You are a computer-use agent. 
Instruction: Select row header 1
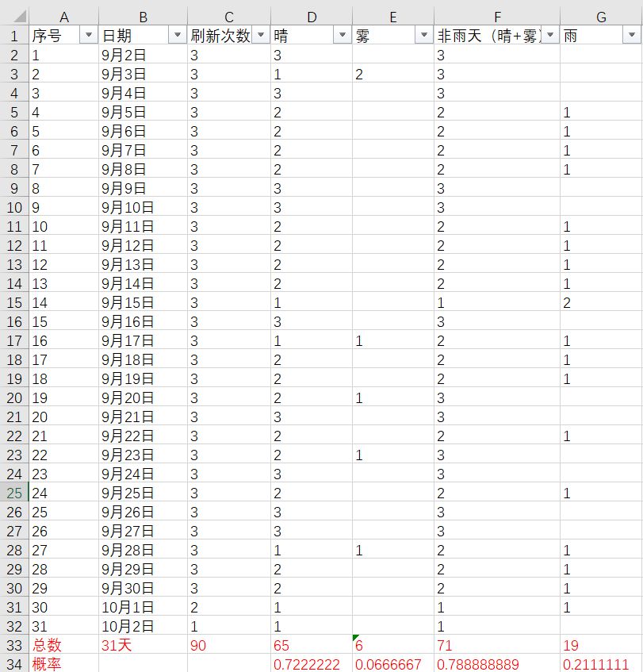(x=14, y=36)
